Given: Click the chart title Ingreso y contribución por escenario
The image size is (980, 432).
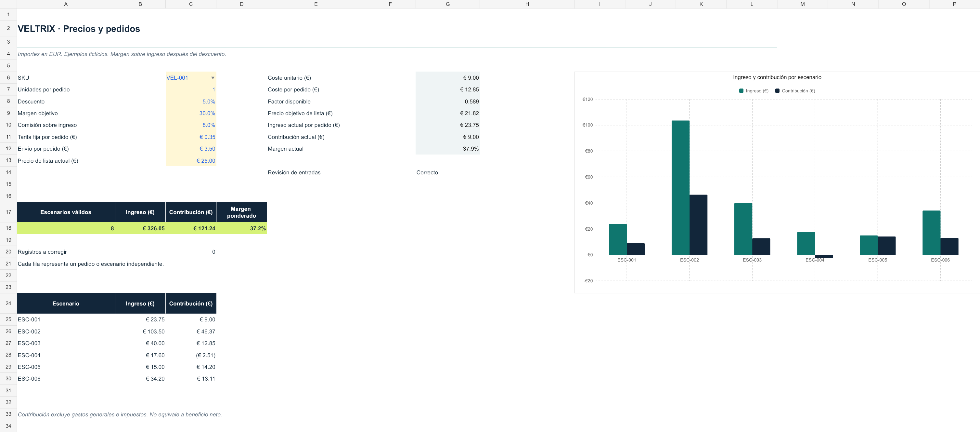Looking at the screenshot, I should (777, 77).
